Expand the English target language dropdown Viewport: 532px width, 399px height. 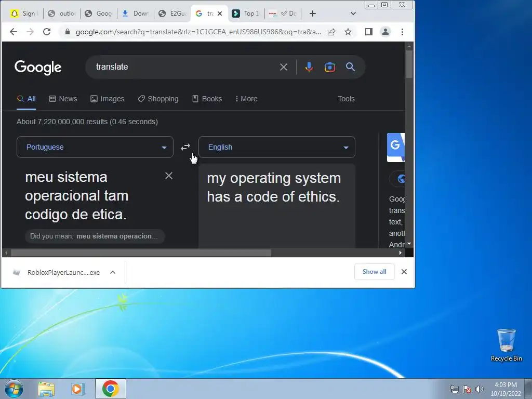(x=277, y=147)
